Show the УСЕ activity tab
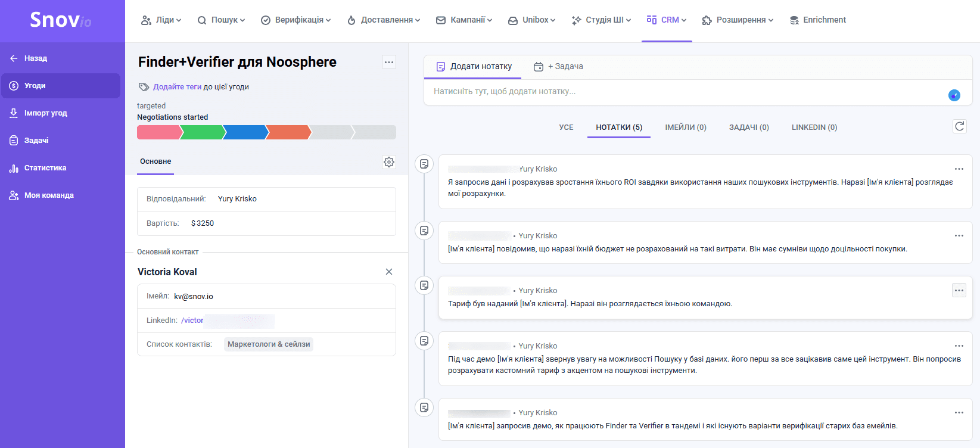The width and height of the screenshot is (980, 448). pyautogui.click(x=566, y=127)
